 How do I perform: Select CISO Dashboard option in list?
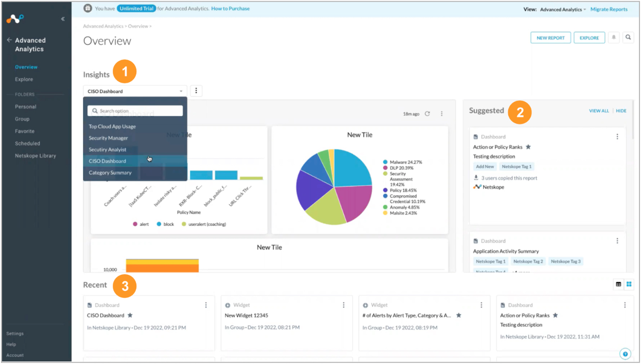135,161
